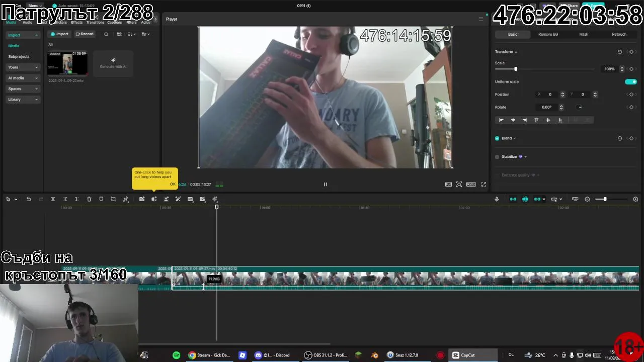Viewport: 644px width, 362px height.
Task: Align clip to top in alignment row
Action: point(536,120)
